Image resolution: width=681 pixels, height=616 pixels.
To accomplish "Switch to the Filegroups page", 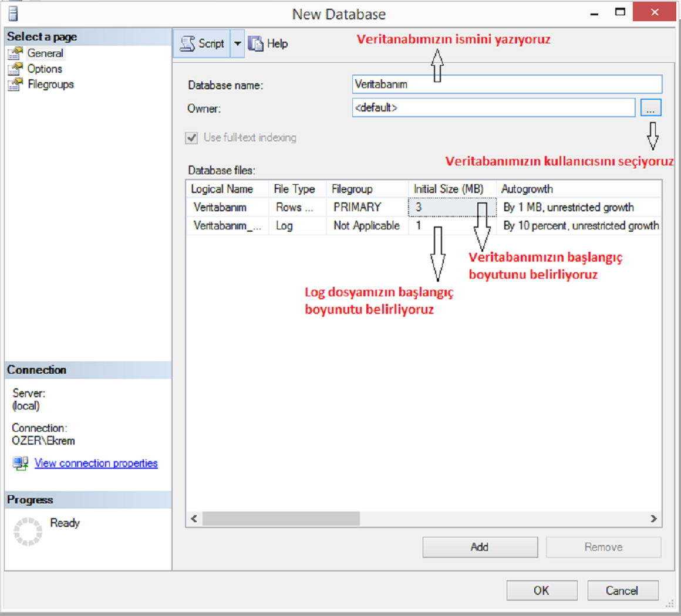I will point(50,84).
